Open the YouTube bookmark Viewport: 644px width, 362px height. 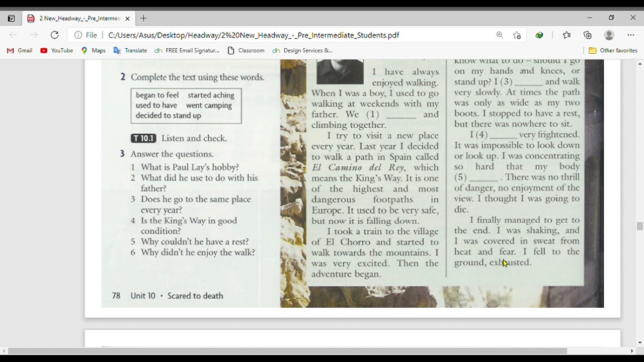click(x=57, y=50)
